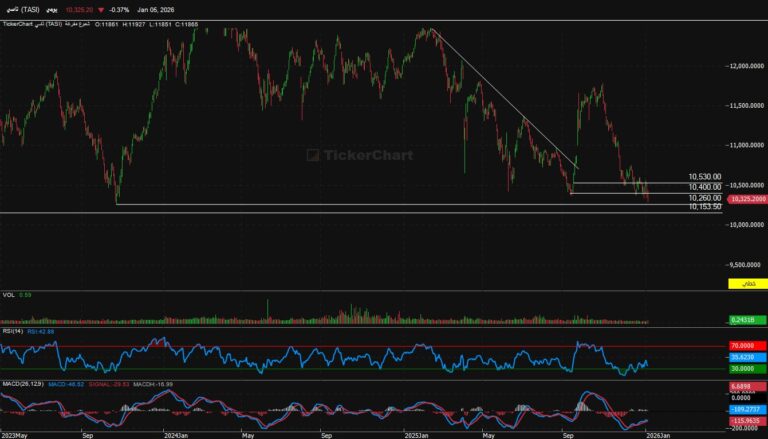Click the 2025Jan time axis label
Image resolution: width=768 pixels, height=439 pixels.
coord(417,435)
